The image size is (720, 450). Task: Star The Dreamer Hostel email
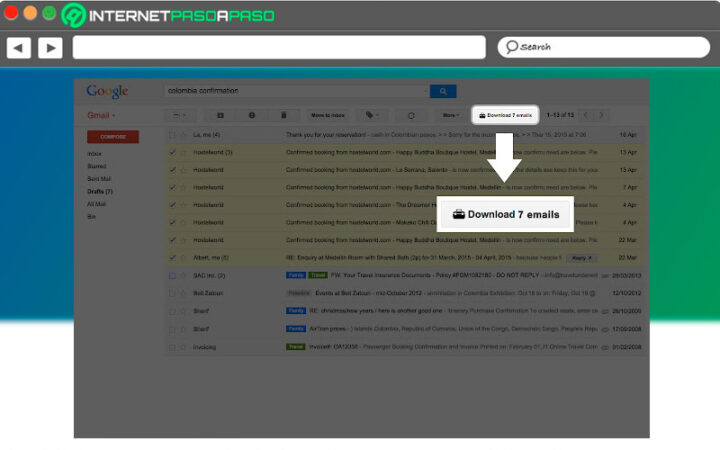pyautogui.click(x=183, y=205)
